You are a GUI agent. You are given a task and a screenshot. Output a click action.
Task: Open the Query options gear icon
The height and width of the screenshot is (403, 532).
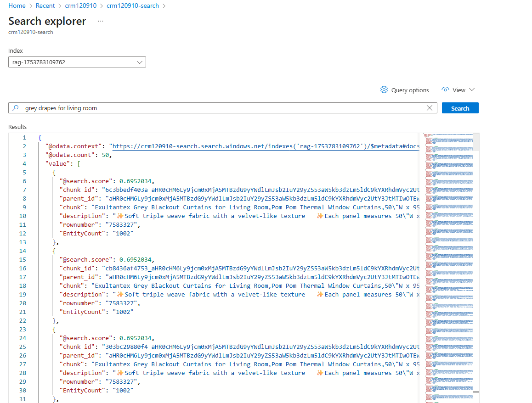384,90
